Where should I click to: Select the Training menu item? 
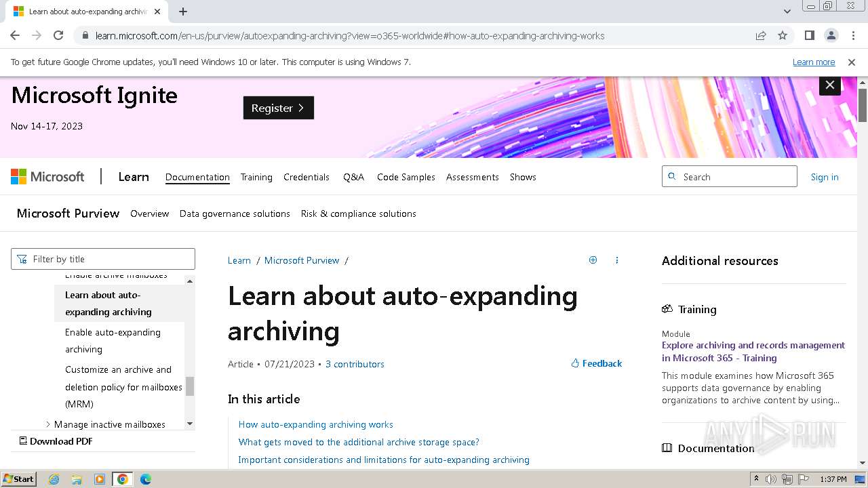[256, 177]
